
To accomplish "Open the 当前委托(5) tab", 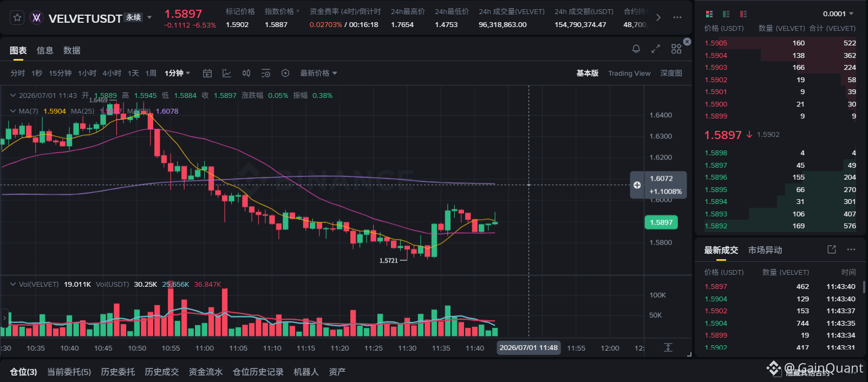I will point(69,372).
